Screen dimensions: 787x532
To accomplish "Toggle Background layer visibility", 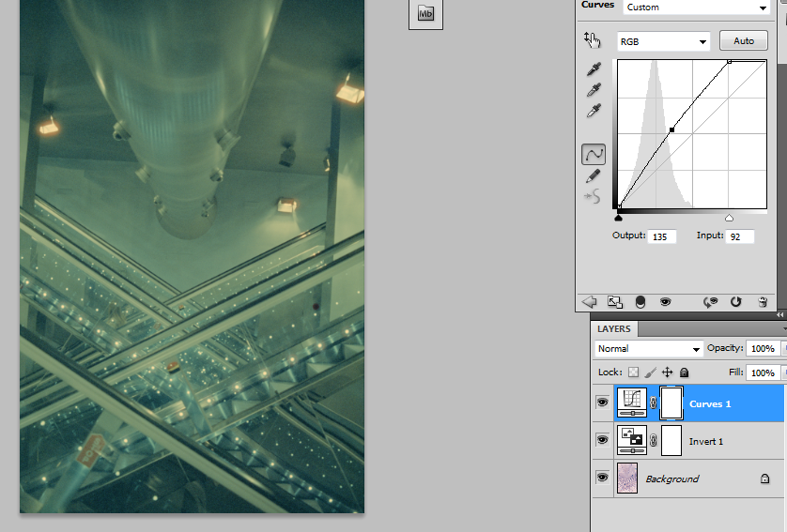I will point(602,479).
